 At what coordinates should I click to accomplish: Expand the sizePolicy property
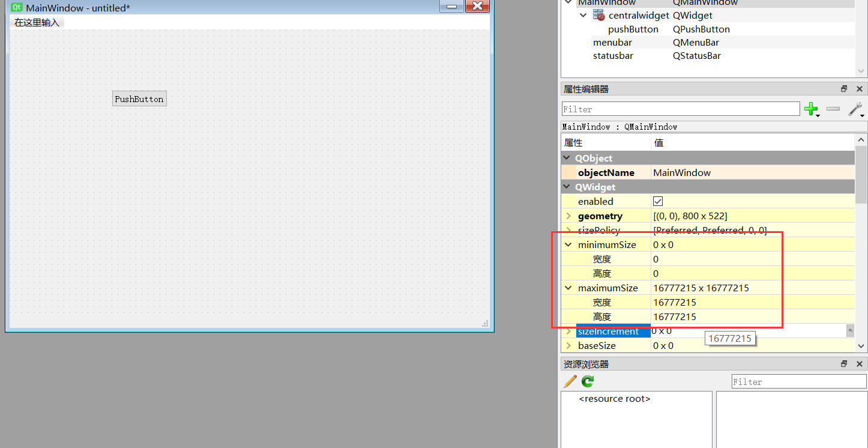pyautogui.click(x=568, y=230)
